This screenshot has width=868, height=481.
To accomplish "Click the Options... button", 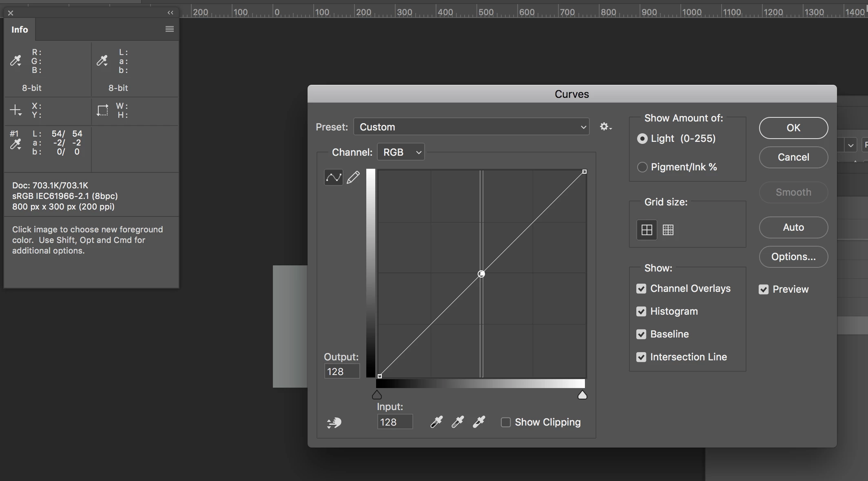I will pyautogui.click(x=793, y=257).
